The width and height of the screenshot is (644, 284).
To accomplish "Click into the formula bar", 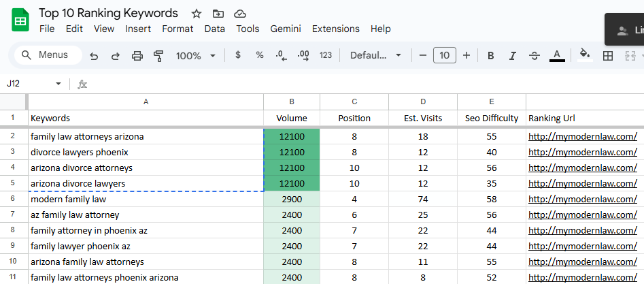I will [366, 84].
